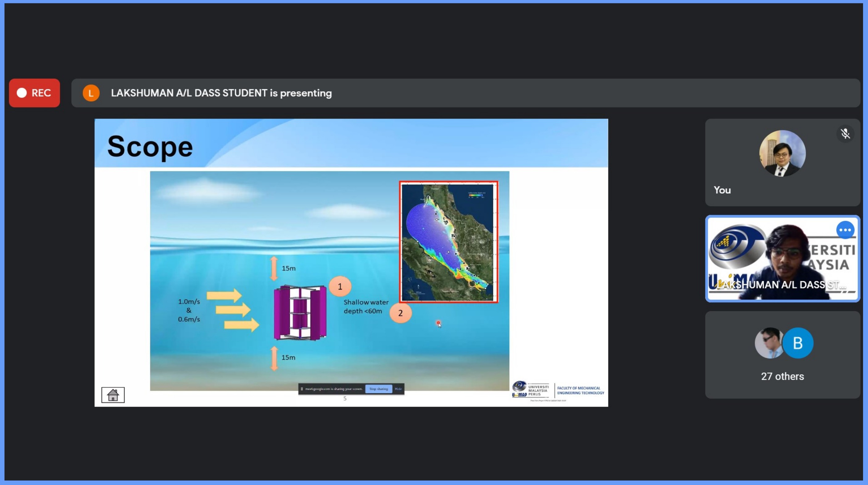Click the orange L presenter avatar
This screenshot has width=868, height=485.
point(91,93)
